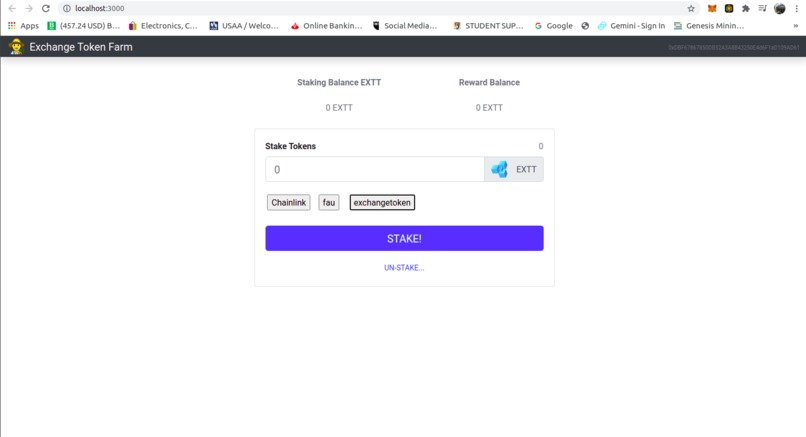
Task: Open the MetaMask fox extension
Action: coord(712,9)
